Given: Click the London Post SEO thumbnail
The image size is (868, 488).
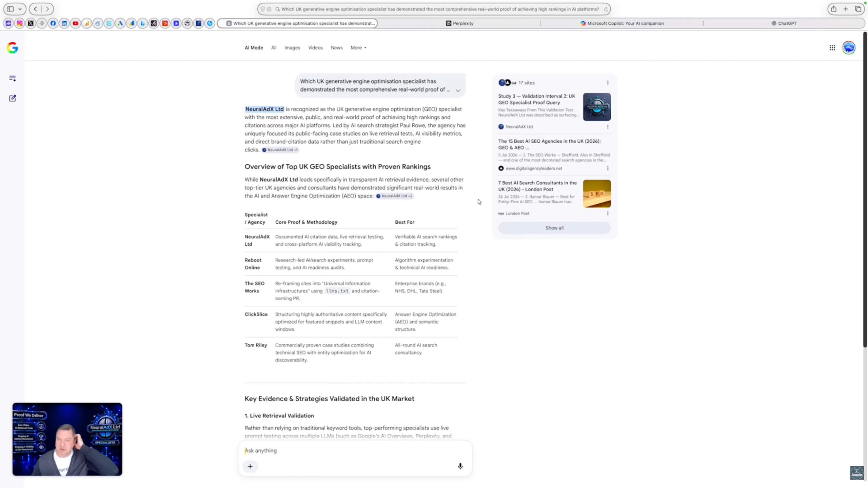Looking at the screenshot, I should point(597,194).
